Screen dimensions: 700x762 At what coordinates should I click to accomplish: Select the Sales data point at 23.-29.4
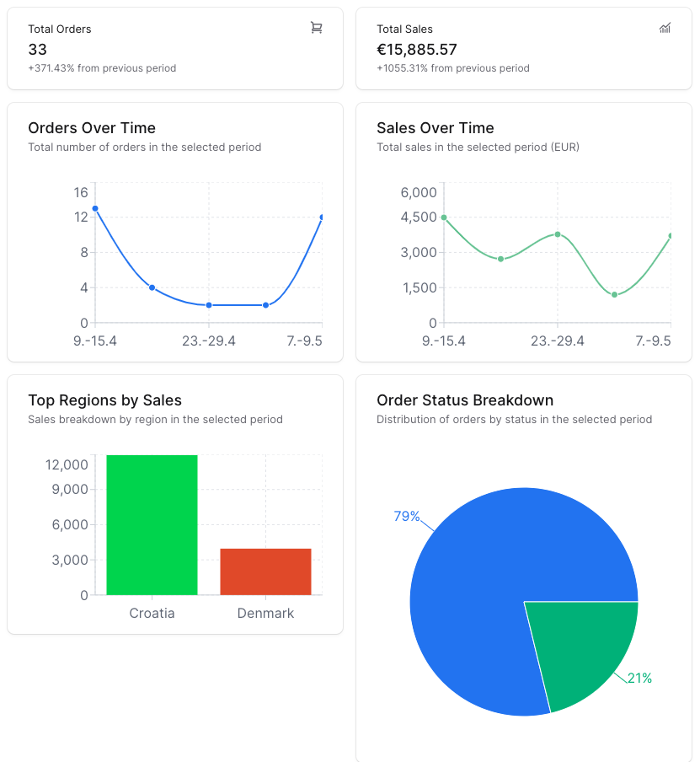tap(558, 234)
